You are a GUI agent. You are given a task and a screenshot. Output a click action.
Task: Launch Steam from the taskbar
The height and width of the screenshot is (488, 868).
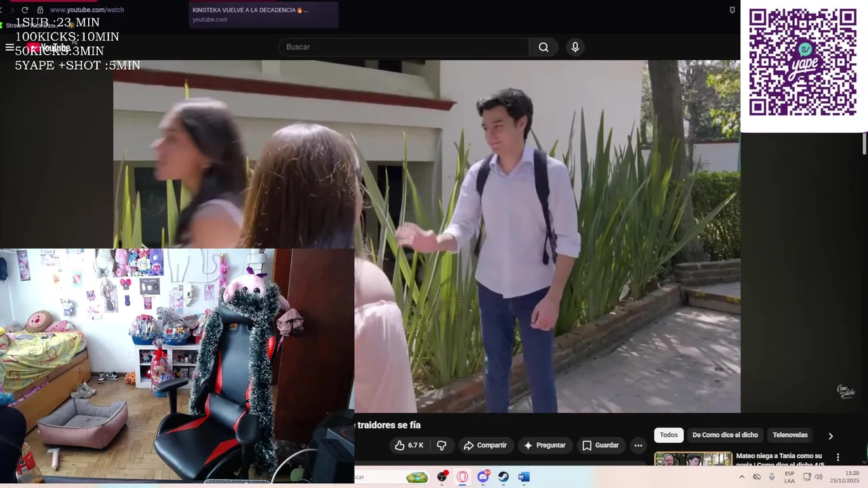point(503,477)
